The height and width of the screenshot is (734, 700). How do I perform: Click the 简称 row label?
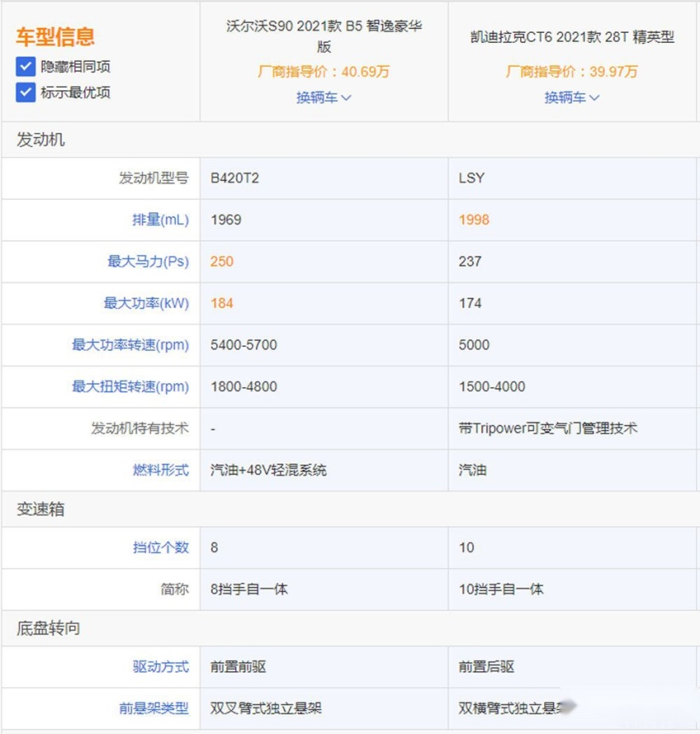coord(174,589)
